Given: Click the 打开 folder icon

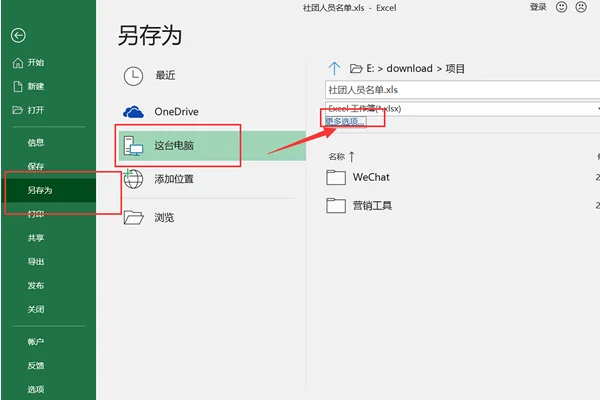Looking at the screenshot, I should [18, 110].
